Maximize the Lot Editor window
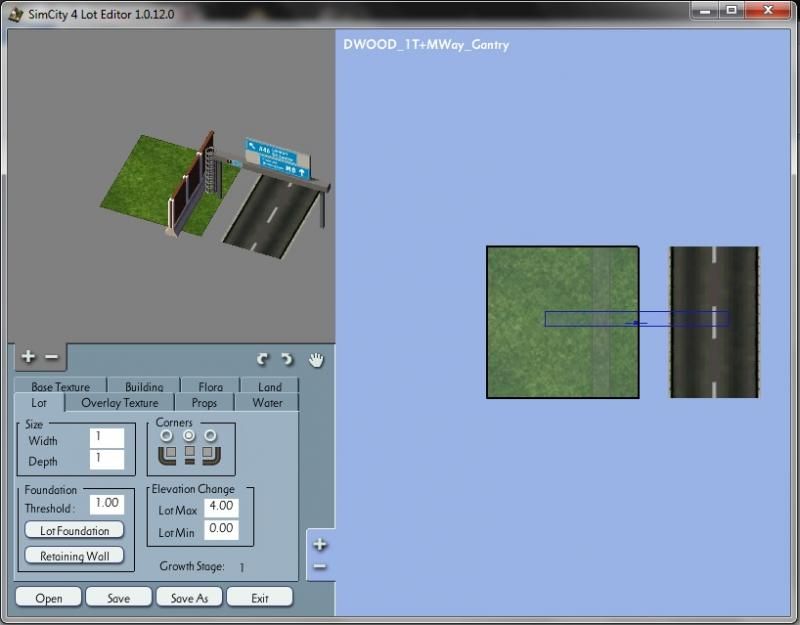The width and height of the screenshot is (800, 625). coord(732,10)
